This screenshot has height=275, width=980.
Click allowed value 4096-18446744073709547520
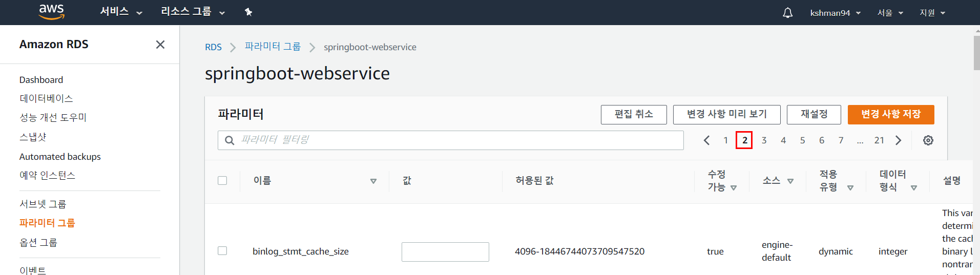579,251
